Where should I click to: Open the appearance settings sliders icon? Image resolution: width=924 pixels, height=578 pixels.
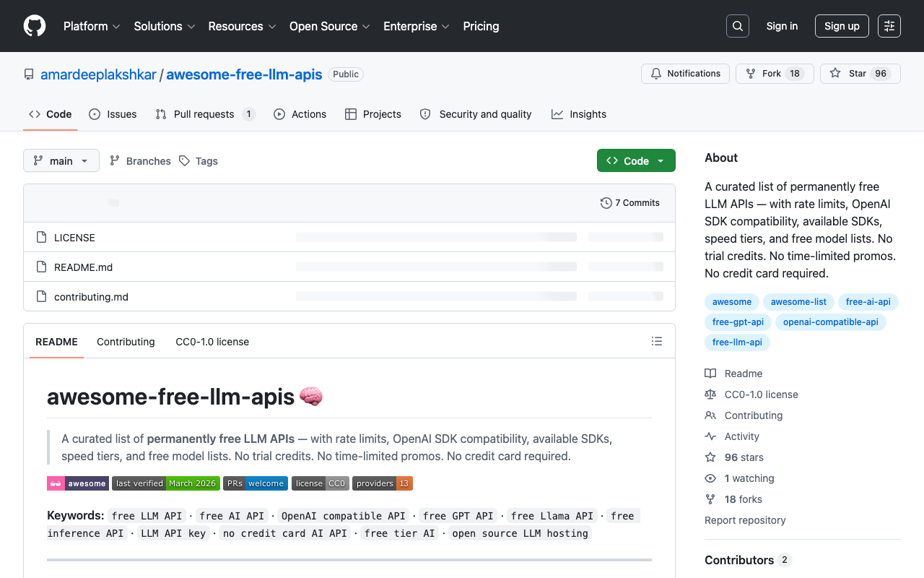(x=889, y=26)
